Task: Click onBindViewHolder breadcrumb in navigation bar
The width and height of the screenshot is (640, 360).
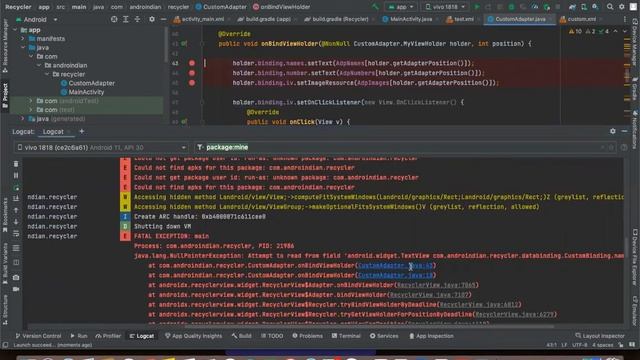Action: (281, 7)
